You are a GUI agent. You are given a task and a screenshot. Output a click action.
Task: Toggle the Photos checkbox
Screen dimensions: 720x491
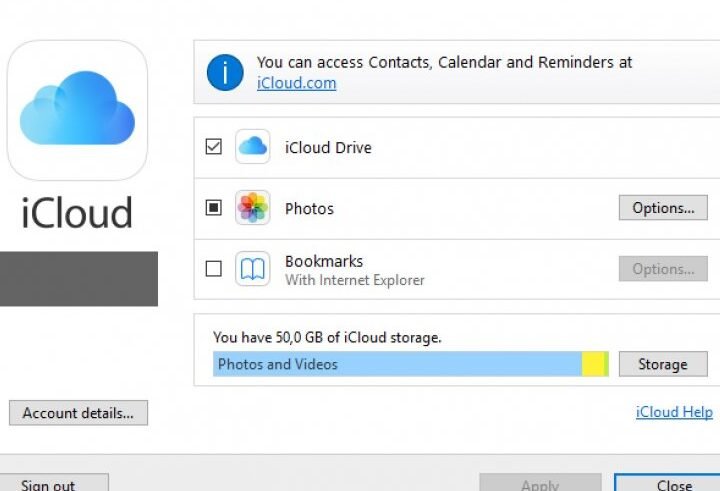(x=214, y=208)
